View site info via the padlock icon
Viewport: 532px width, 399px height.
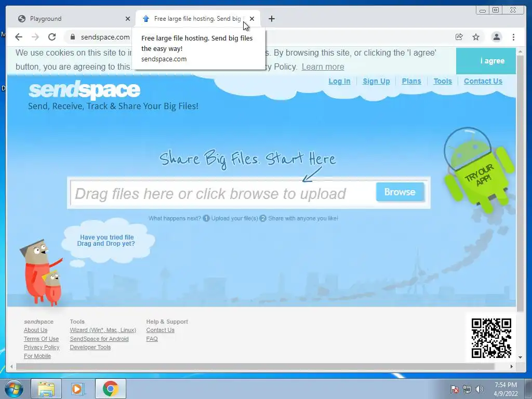[72, 37]
